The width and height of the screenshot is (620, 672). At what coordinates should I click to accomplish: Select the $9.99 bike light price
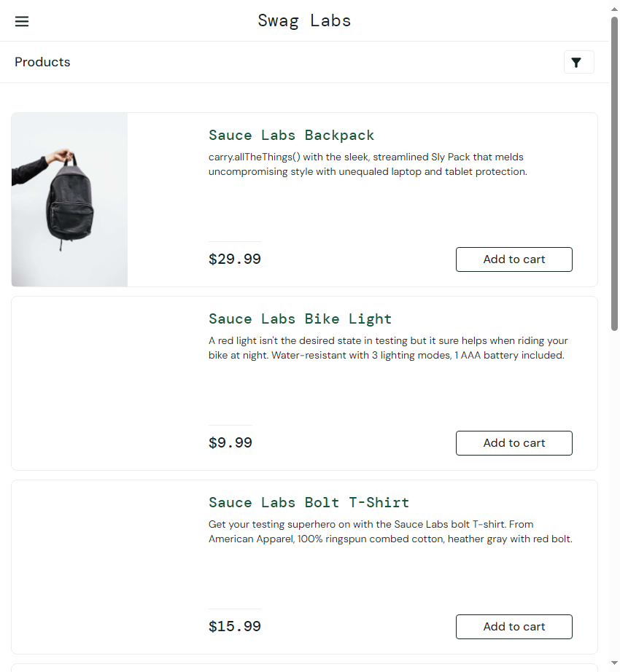pos(230,443)
